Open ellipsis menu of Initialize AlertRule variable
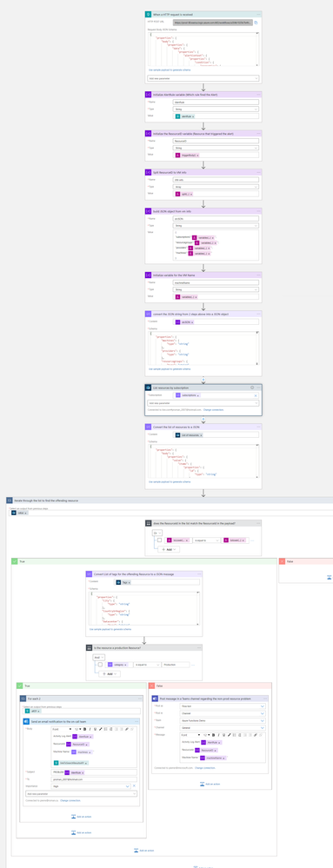 click(x=258, y=95)
